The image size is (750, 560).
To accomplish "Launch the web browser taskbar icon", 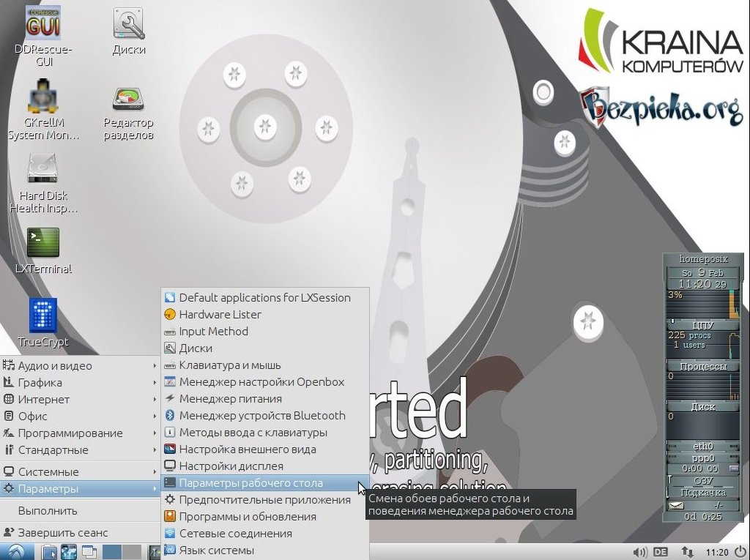I will click(x=69, y=552).
